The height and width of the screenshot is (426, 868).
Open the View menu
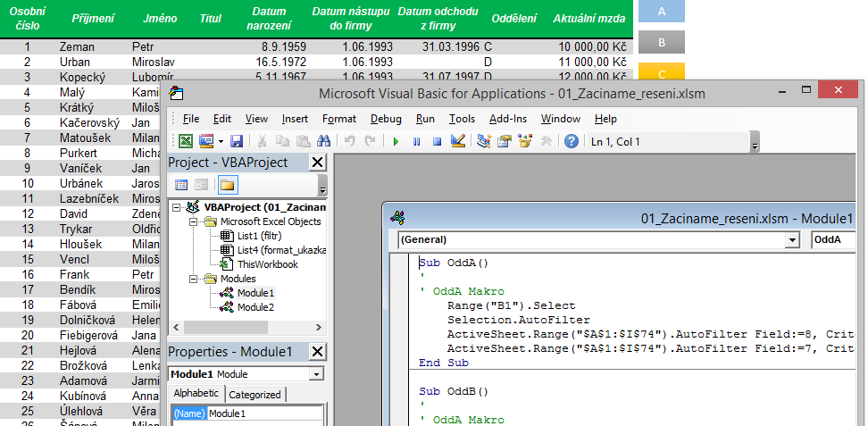pos(256,119)
